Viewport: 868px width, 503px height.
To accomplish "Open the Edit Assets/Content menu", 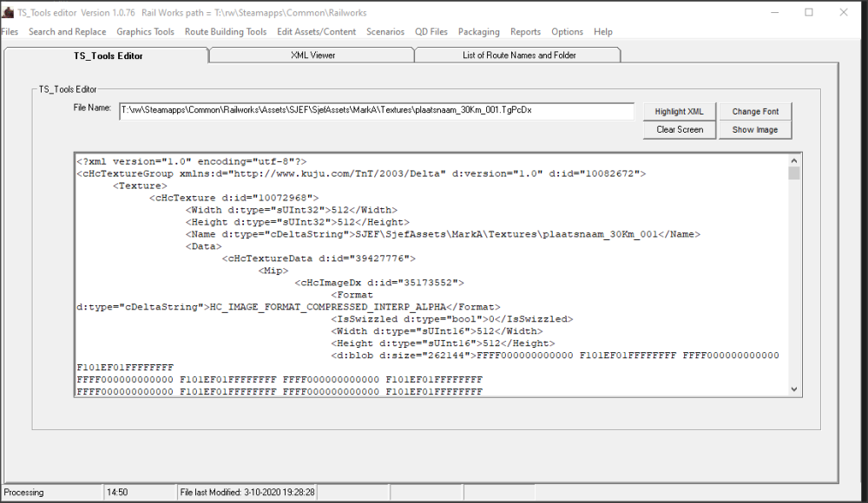I will point(316,32).
